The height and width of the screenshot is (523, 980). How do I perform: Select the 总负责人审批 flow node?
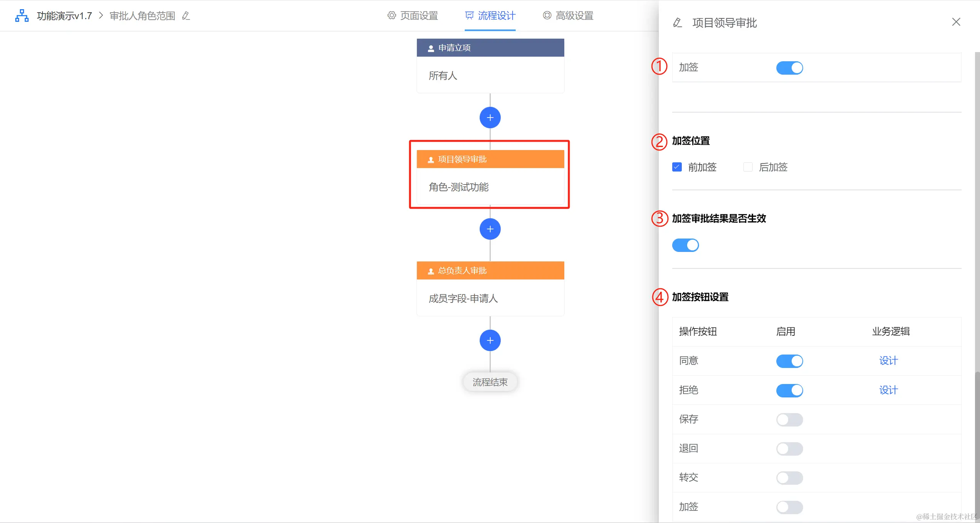pyautogui.click(x=490, y=288)
